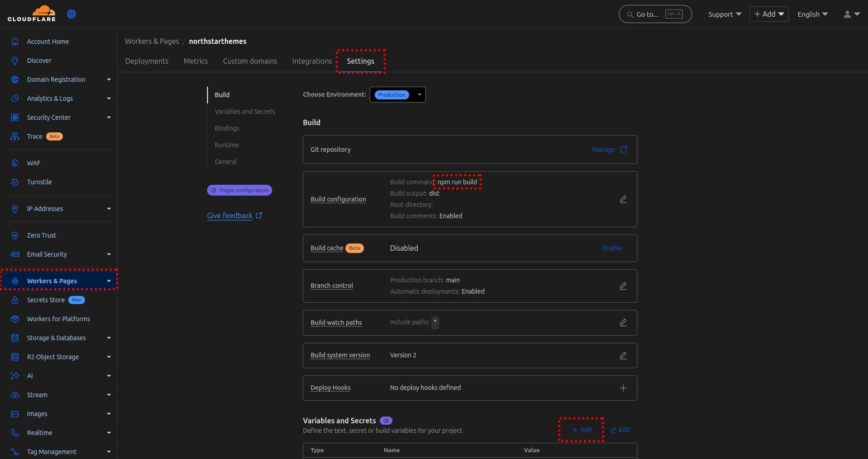Jump to Runtime settings section
This screenshot has height=459, width=868.
226,145
